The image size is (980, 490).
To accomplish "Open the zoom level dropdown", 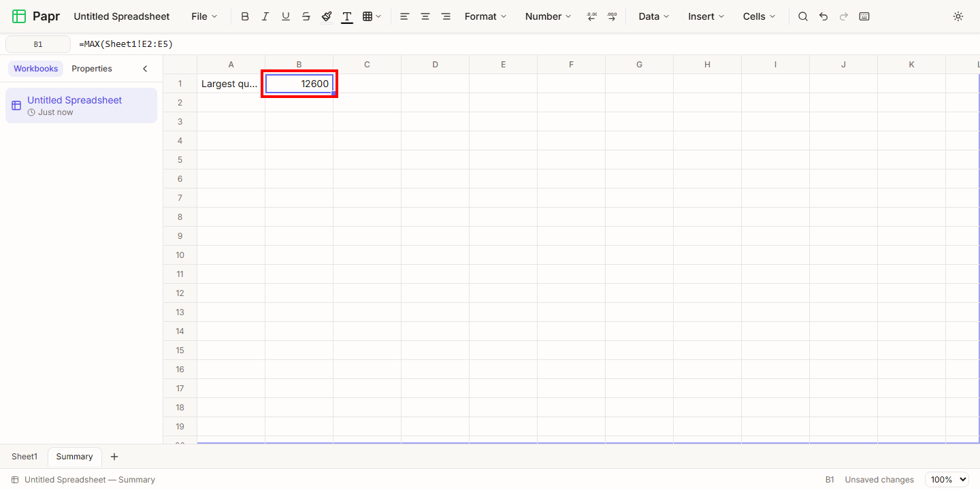I will tap(947, 480).
